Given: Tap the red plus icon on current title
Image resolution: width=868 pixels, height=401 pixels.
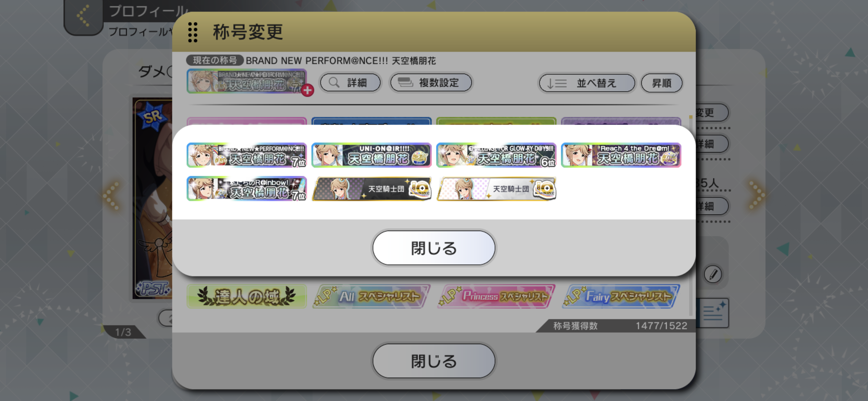Looking at the screenshot, I should click(x=308, y=90).
